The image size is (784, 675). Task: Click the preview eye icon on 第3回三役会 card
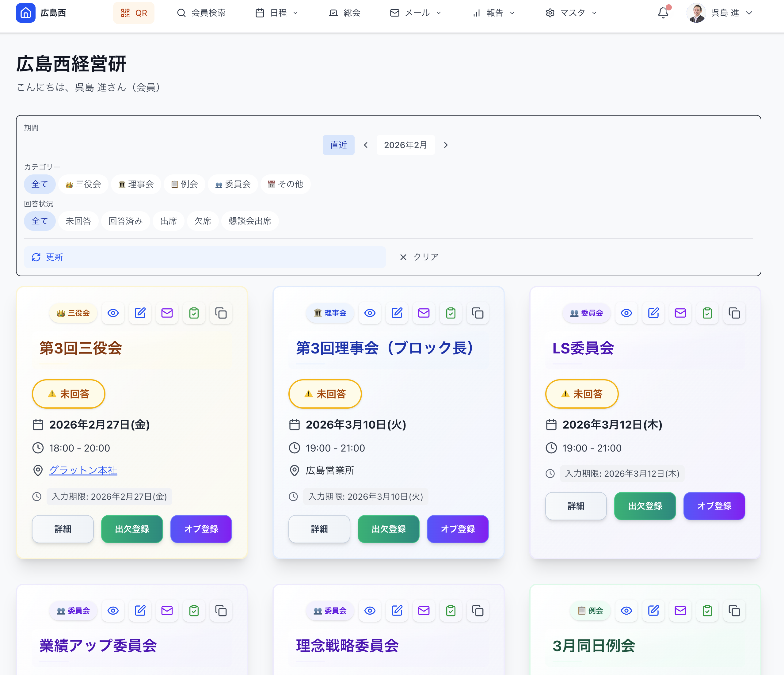[x=113, y=313]
